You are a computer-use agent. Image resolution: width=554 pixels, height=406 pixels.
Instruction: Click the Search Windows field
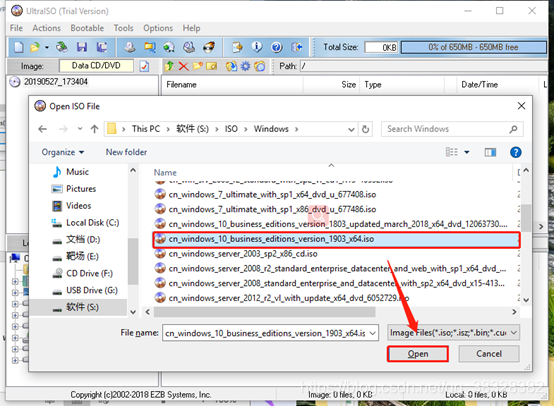click(452, 129)
